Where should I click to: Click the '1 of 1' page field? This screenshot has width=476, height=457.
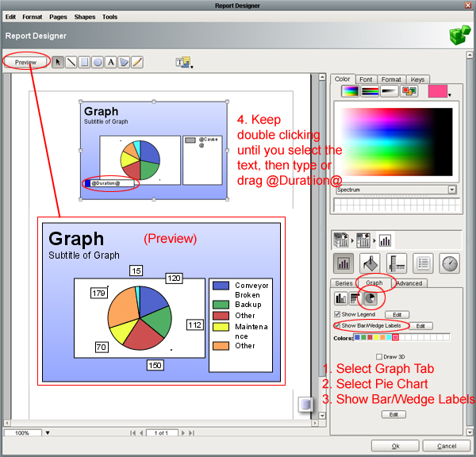tap(162, 432)
